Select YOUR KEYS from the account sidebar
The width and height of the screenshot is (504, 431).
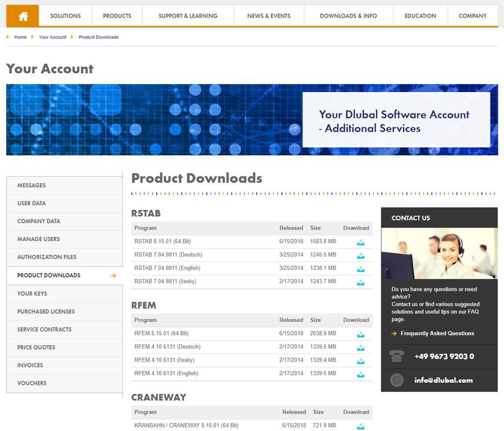pos(33,293)
